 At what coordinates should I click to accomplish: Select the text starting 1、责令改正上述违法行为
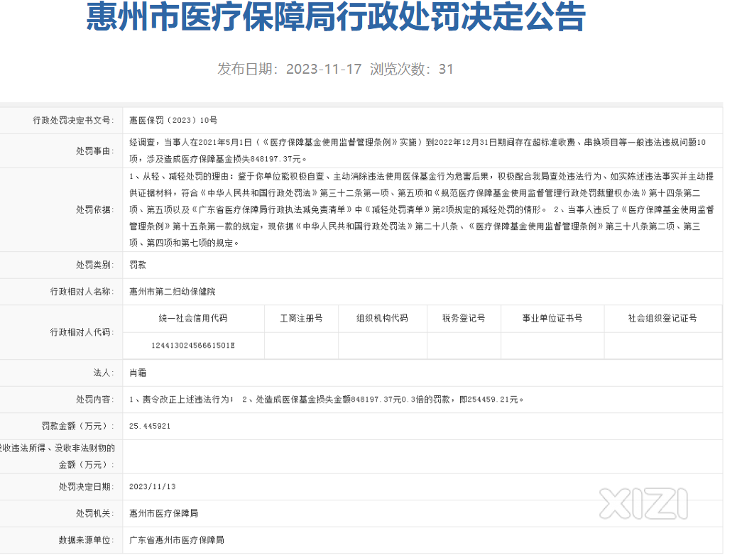[x=327, y=399]
